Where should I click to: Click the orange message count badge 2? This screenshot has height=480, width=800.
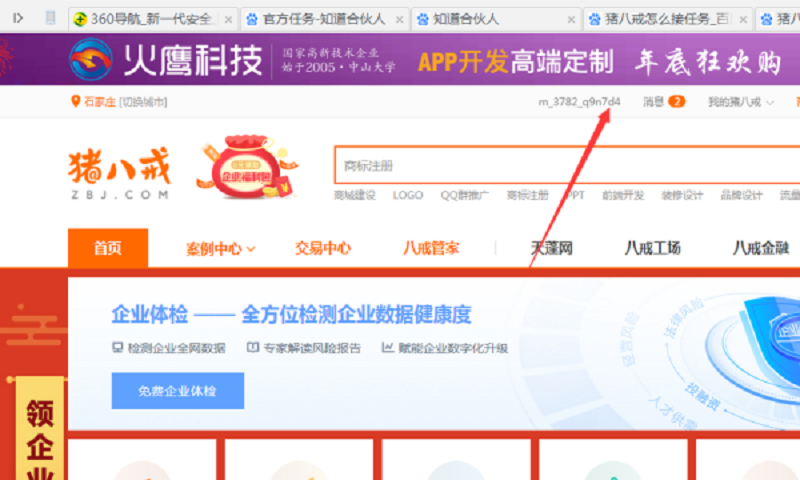point(677,102)
